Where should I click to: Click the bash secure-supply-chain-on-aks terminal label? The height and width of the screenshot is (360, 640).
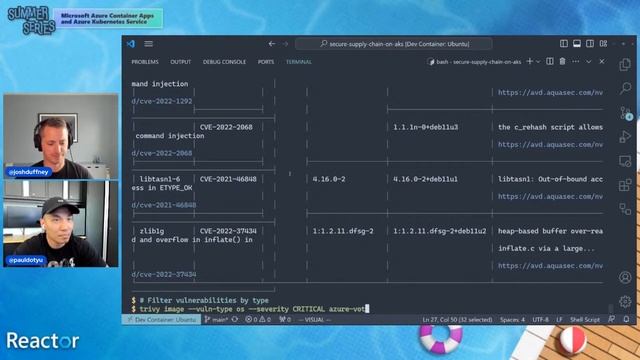pyautogui.click(x=474, y=62)
